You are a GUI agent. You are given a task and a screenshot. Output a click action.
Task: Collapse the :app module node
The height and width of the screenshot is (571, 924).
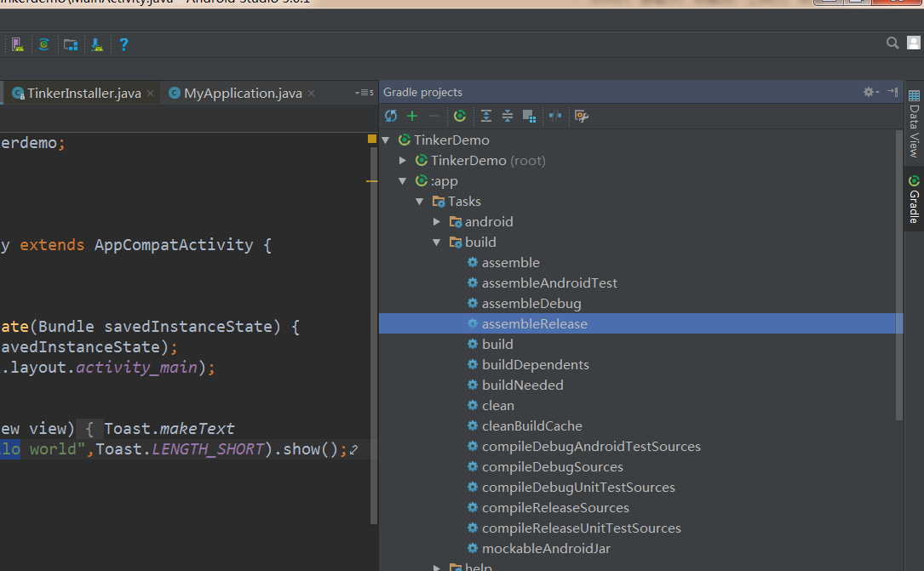coord(403,180)
